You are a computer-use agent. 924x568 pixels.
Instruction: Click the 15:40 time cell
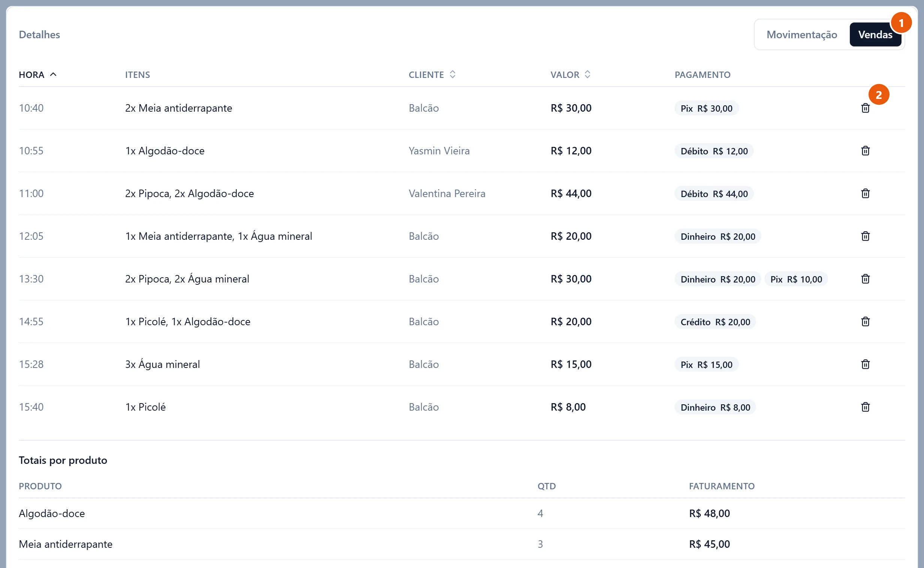click(x=31, y=407)
